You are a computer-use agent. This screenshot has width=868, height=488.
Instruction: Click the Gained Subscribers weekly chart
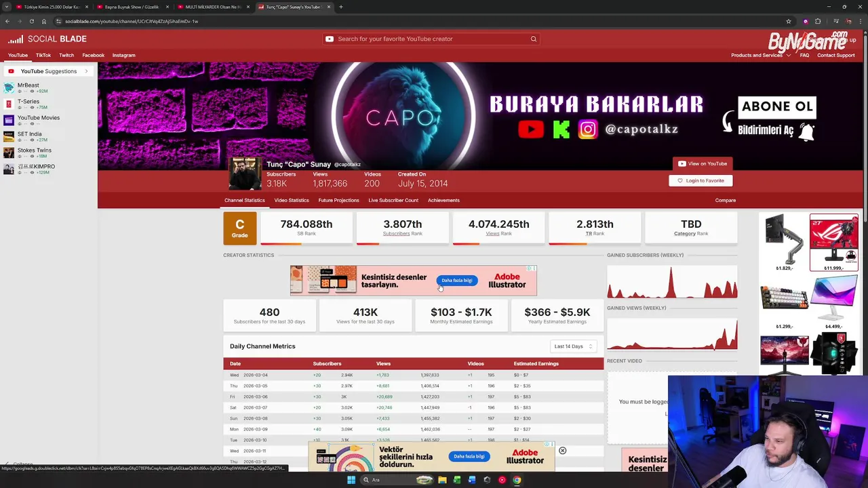tap(672, 281)
